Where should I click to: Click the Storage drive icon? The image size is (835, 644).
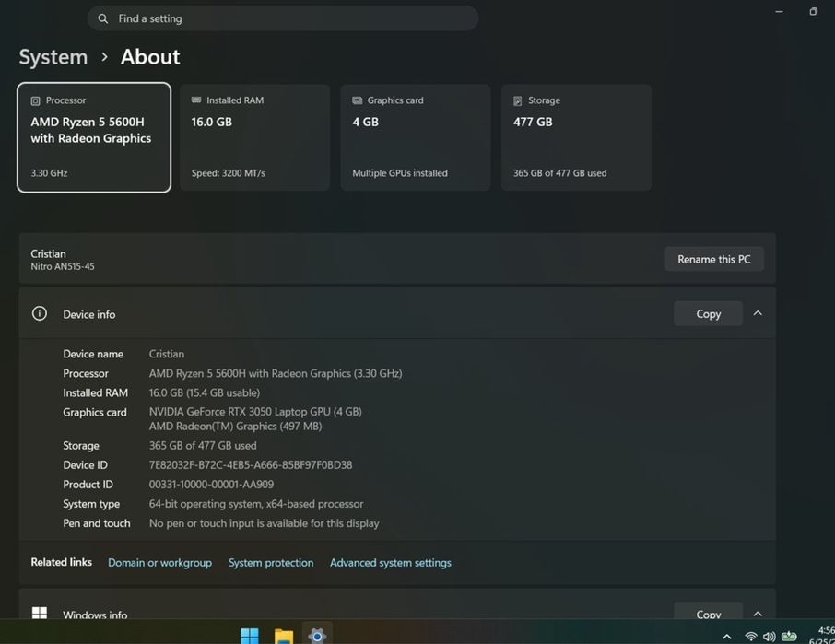(x=518, y=100)
